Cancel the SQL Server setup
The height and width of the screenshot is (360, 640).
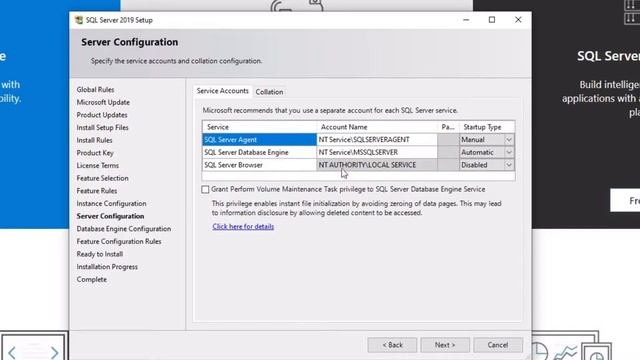(x=498, y=345)
